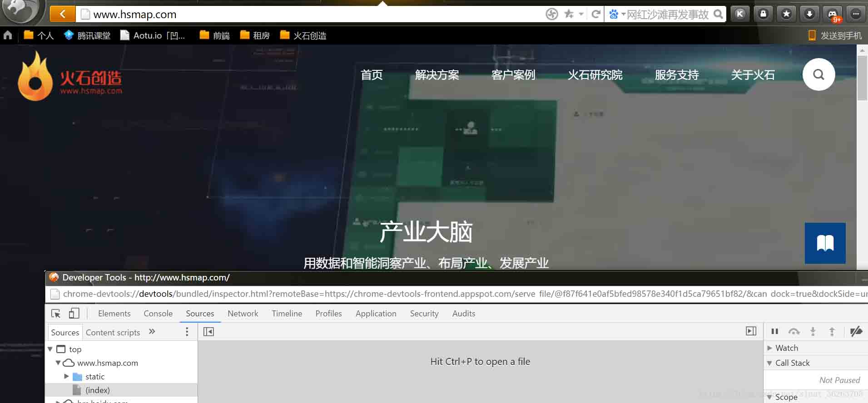Select the Sources sub-tab in navigator pane
This screenshot has height=403, width=868.
[65, 332]
